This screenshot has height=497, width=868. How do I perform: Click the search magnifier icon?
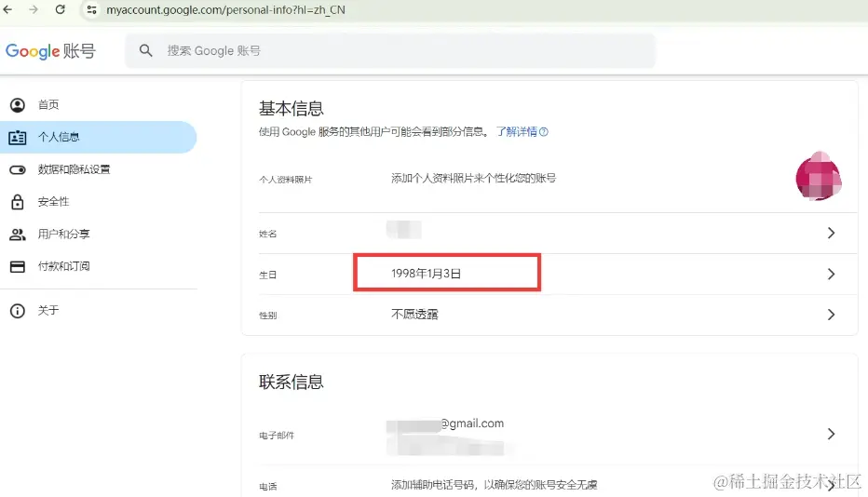pos(145,51)
